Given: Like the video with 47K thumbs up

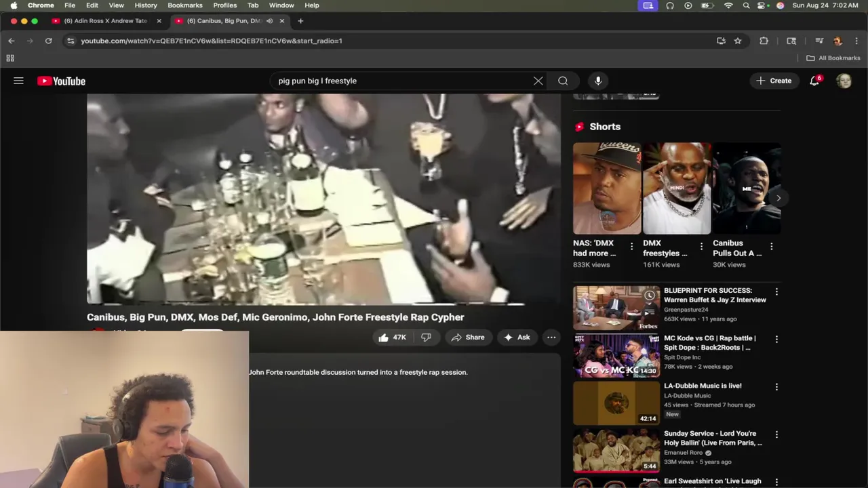Looking at the screenshot, I should coord(392,337).
